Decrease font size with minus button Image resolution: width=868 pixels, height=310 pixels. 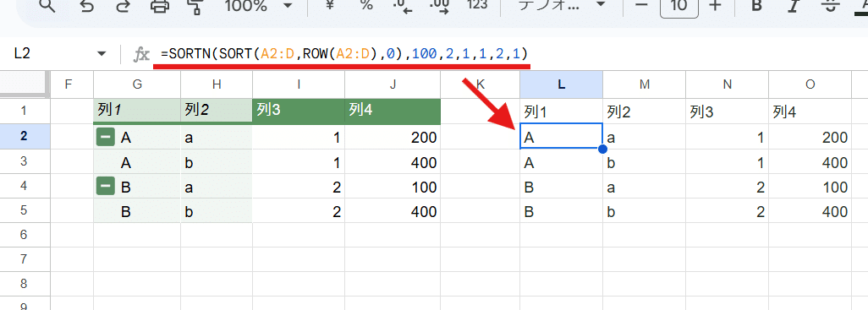pos(641,5)
